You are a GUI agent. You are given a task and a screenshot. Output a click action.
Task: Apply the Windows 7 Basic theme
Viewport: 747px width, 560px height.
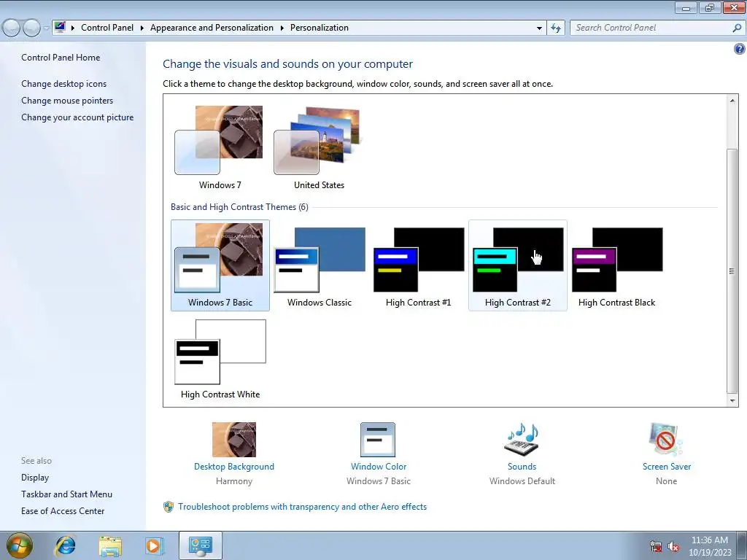coord(220,265)
